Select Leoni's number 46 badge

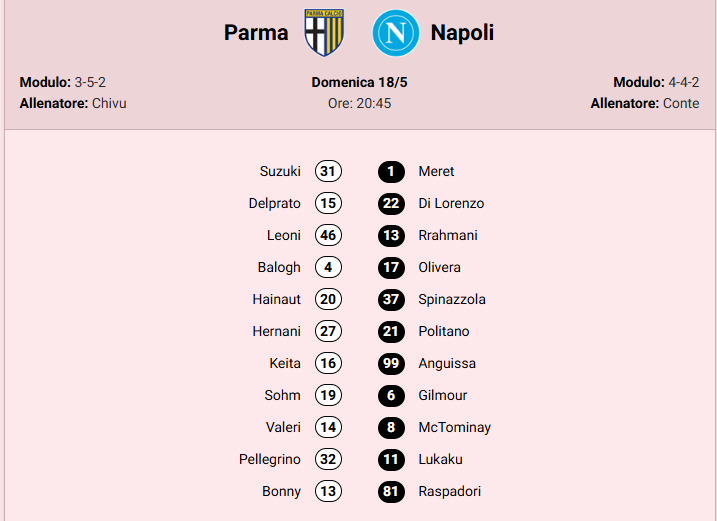pyautogui.click(x=328, y=235)
